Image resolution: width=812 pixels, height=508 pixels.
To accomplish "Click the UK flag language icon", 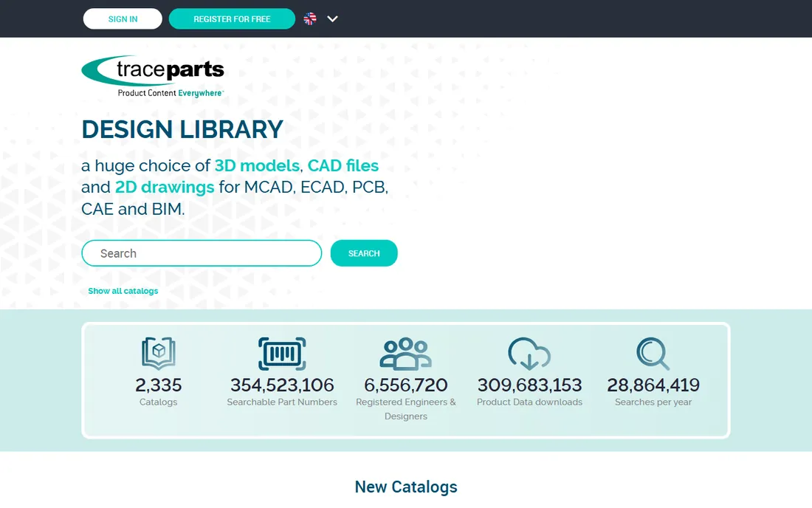I will click(310, 18).
